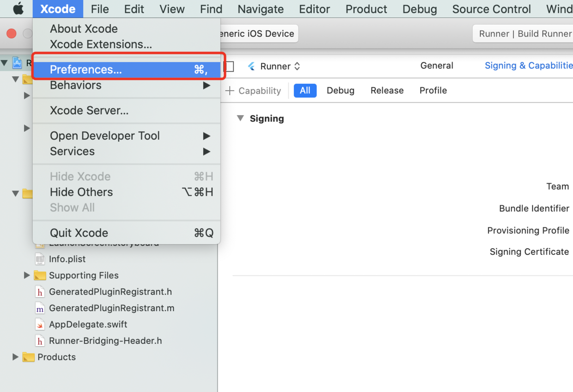The height and width of the screenshot is (392, 573).
Task: Click the GeneratedPluginRegistrant.m file icon
Action: click(x=40, y=308)
